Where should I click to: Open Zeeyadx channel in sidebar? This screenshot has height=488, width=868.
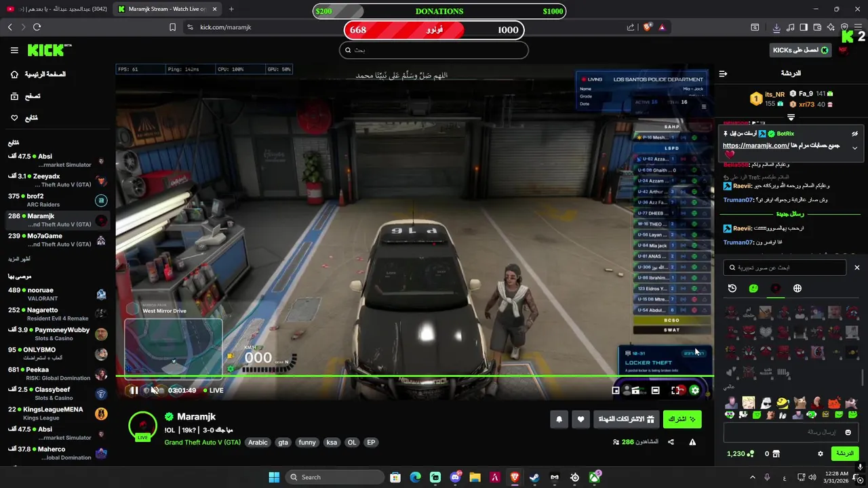(x=58, y=180)
